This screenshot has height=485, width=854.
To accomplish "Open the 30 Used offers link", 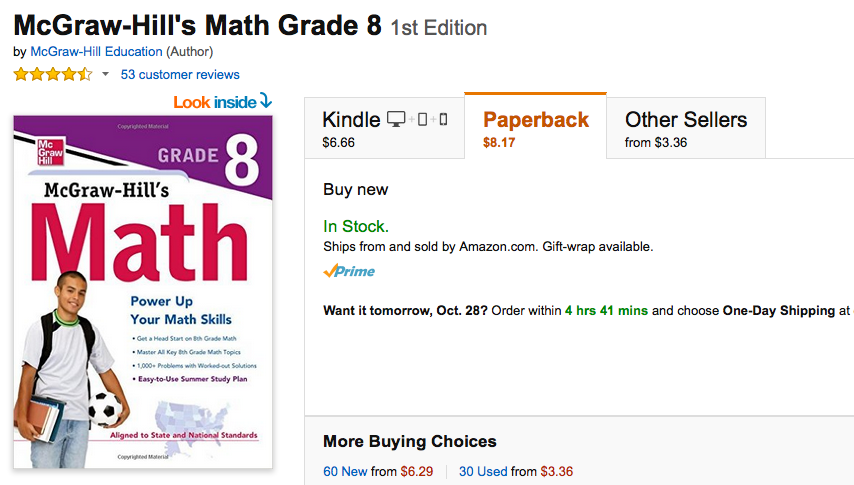I will (483, 471).
